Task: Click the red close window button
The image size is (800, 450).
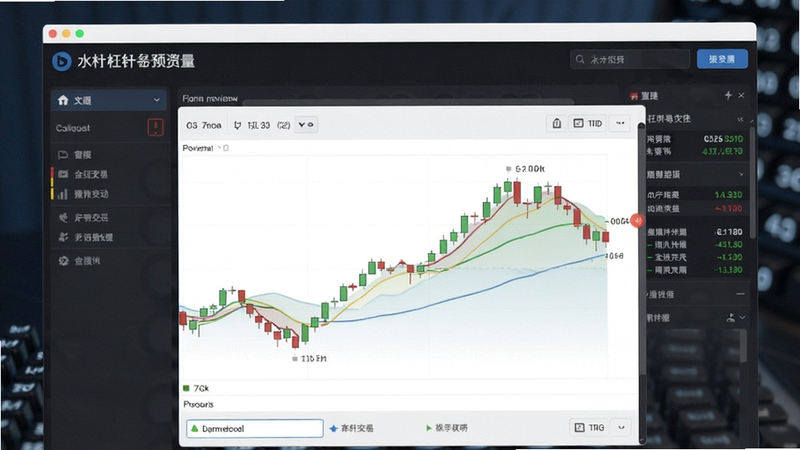Action: pos(53,34)
